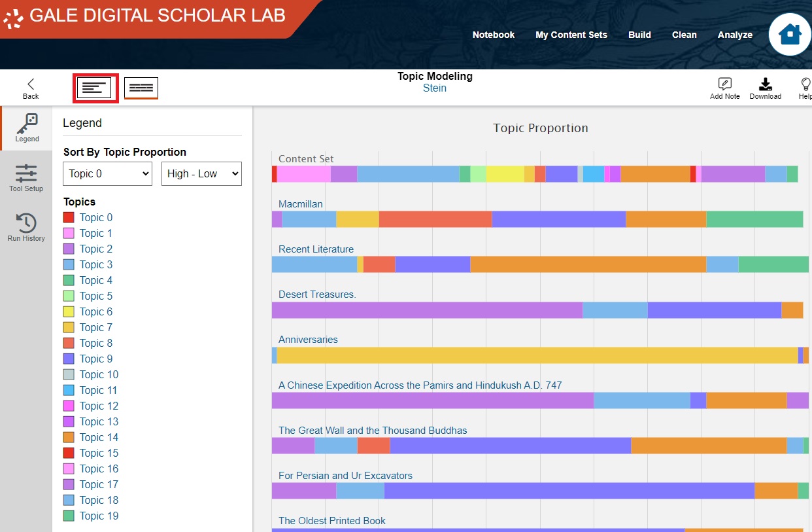Click the coral segment in the Macmillan bar
Screen dimensions: 812x532
click(x=435, y=219)
